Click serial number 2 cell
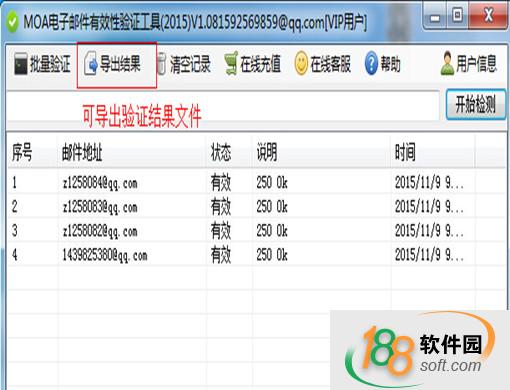Image resolution: width=510 pixels, height=390 pixels. pyautogui.click(x=14, y=207)
